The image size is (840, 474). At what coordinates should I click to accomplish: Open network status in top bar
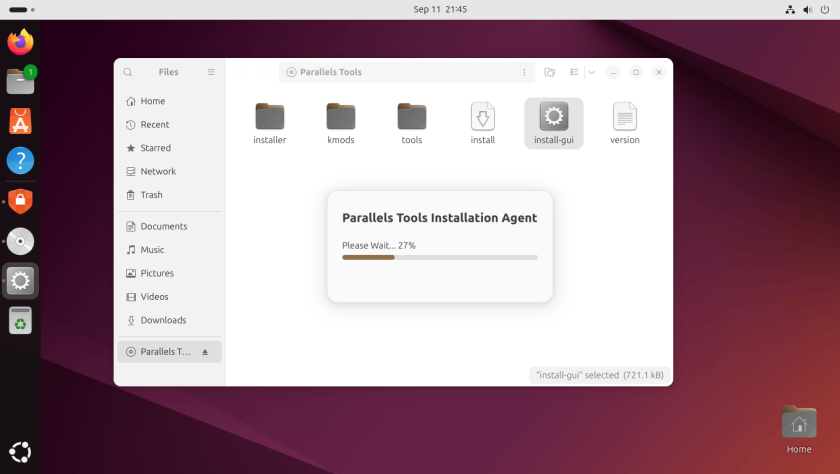point(790,10)
